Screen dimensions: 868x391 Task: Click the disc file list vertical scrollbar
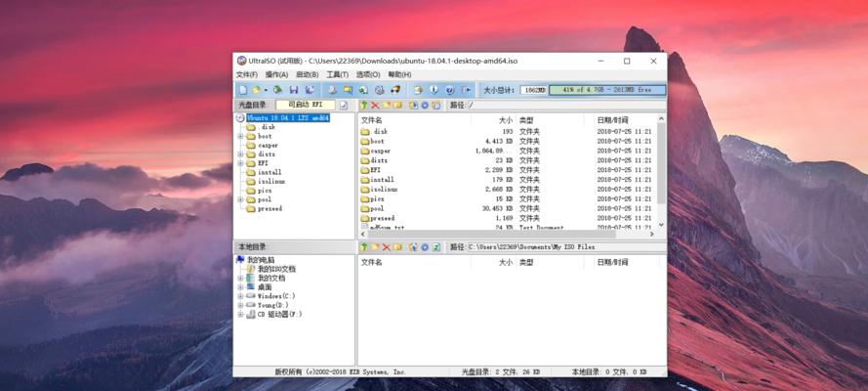coord(661,164)
